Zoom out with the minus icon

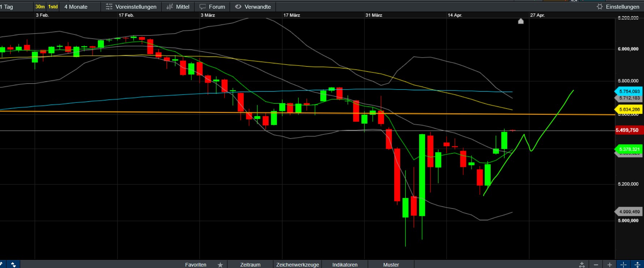(x=596, y=265)
